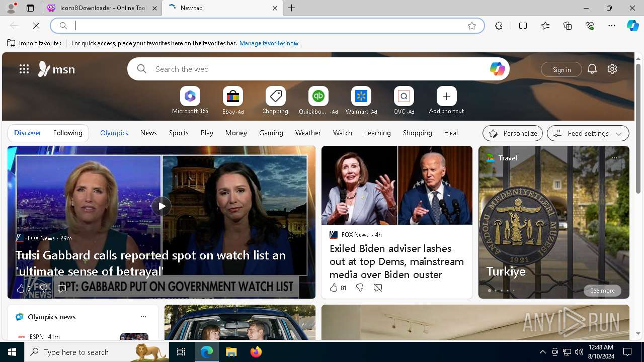Open Firefox from taskbar

tap(256, 352)
